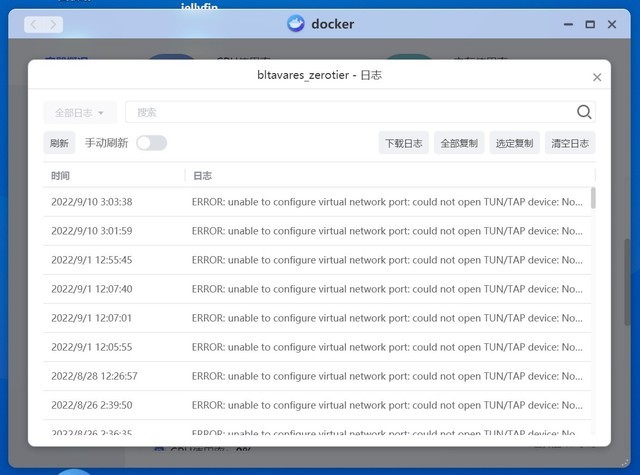Click the log list scrollbar thumb
The image size is (640, 475).
click(593, 198)
